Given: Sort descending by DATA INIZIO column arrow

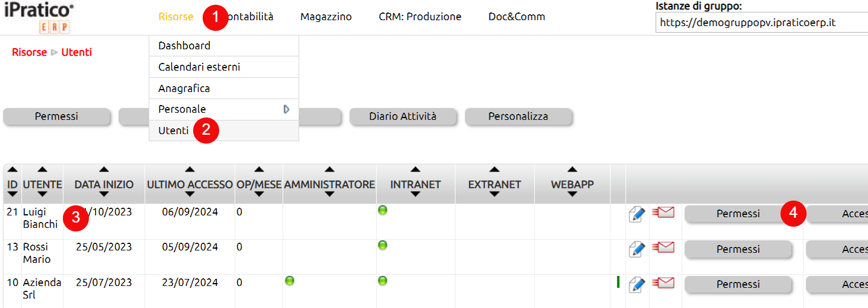Looking at the screenshot, I should click(104, 194).
